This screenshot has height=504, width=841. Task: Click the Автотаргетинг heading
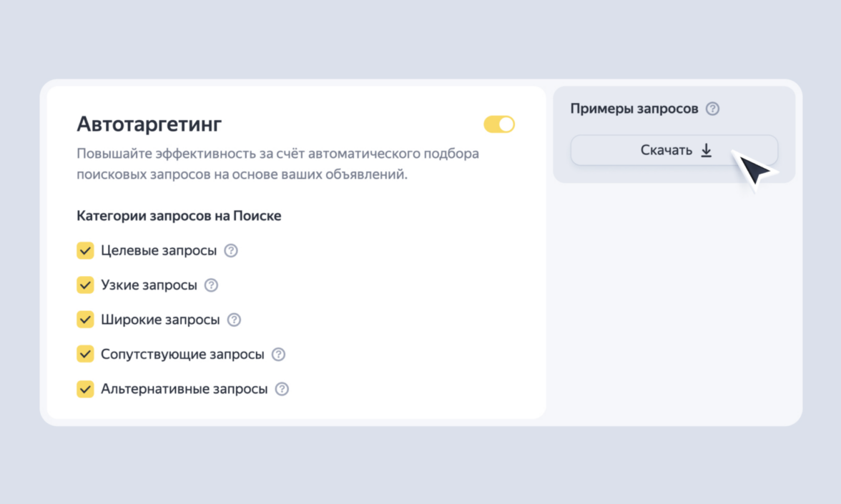[x=149, y=124]
